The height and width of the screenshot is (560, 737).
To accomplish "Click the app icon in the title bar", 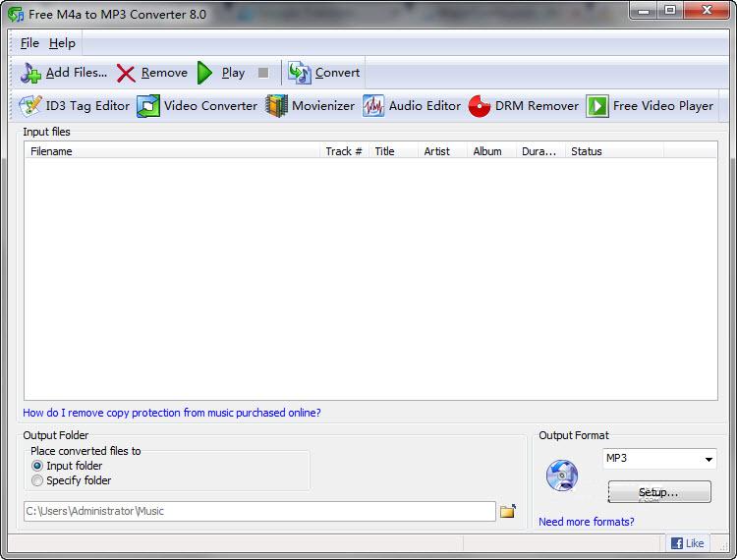I will 16,14.
